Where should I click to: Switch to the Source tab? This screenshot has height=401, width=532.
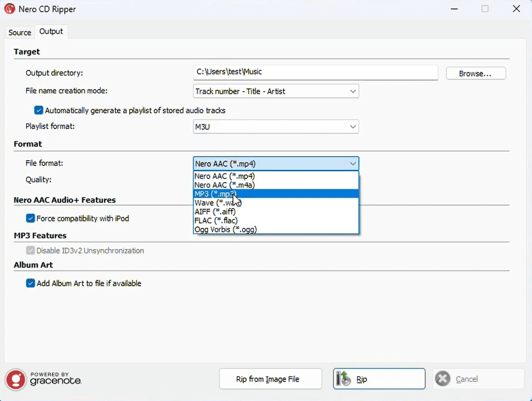point(20,33)
